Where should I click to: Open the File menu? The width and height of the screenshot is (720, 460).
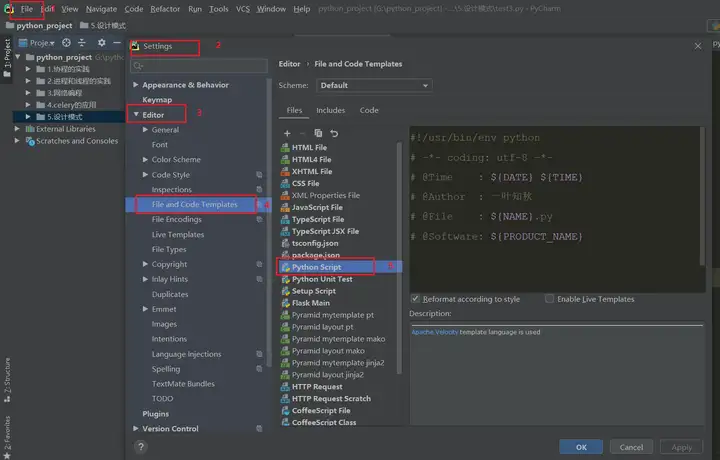coord(27,9)
